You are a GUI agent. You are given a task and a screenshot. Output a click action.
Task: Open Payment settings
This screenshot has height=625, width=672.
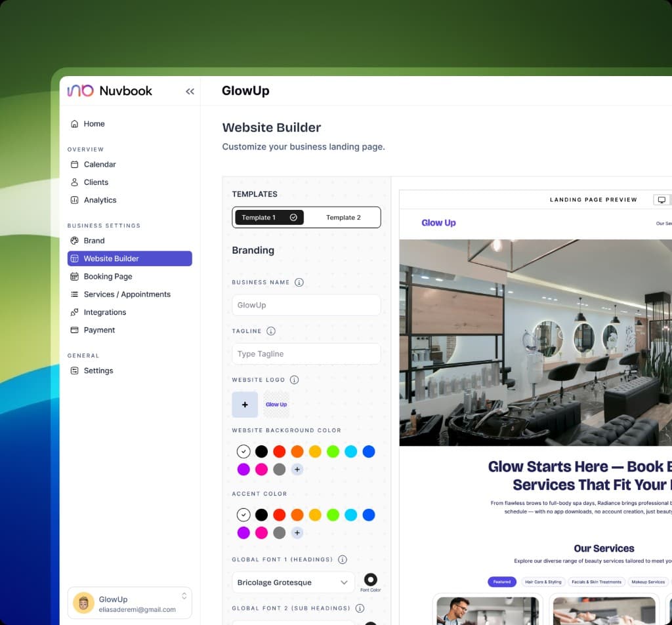pyautogui.click(x=129, y=331)
